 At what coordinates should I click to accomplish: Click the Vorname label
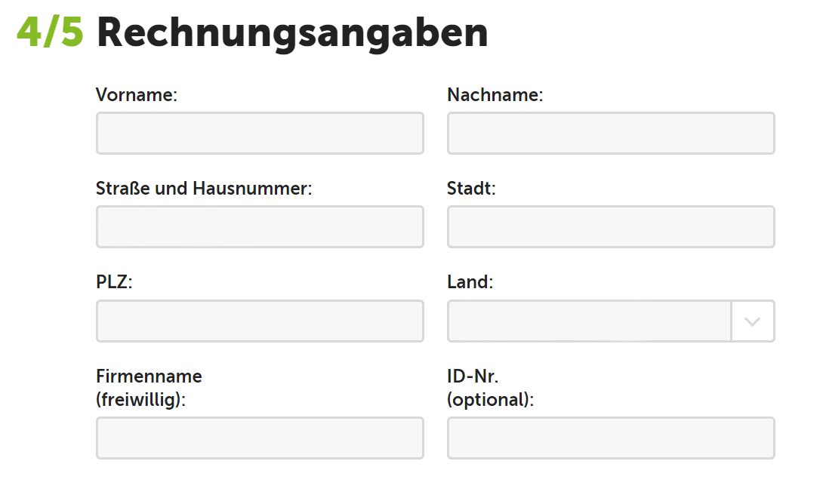137,95
